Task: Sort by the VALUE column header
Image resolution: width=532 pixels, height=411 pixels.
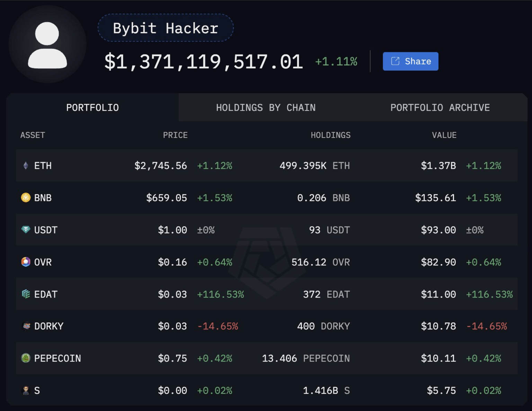Action: coord(444,135)
